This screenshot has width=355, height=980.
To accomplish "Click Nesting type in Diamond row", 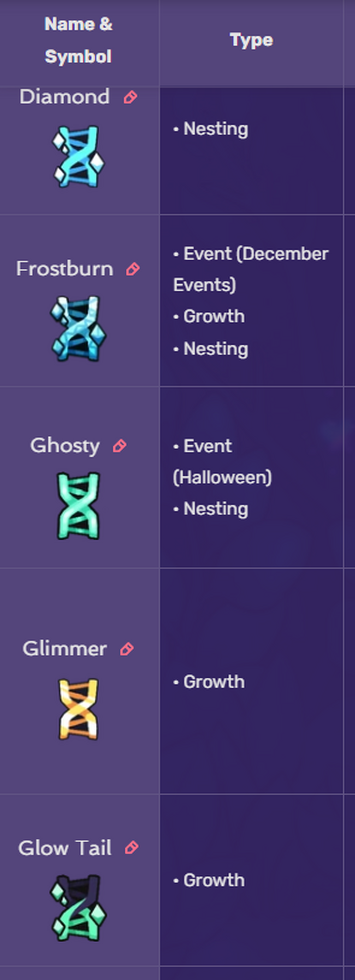I will (x=216, y=129).
